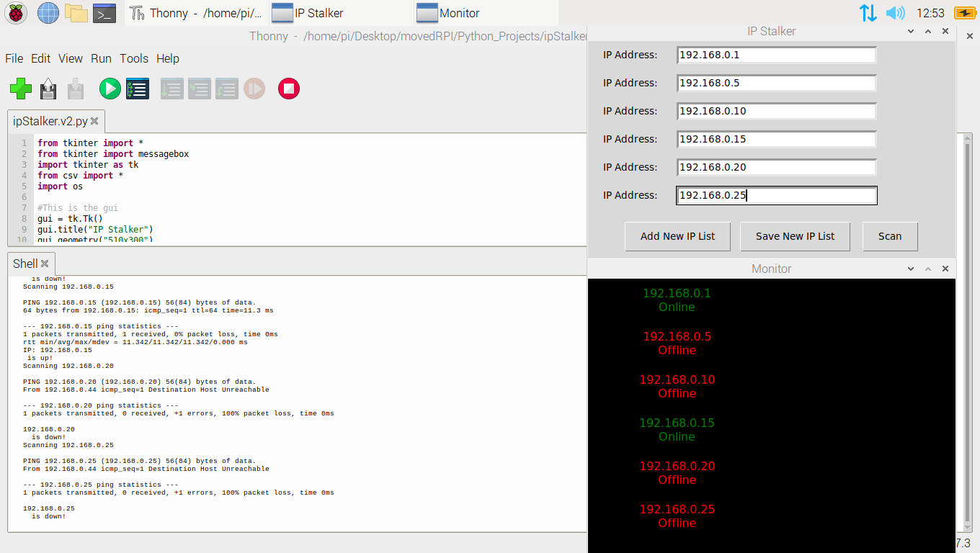The image size is (980, 553).
Task: Click 192.168.0.25 entry in Monitor
Action: coord(677,516)
